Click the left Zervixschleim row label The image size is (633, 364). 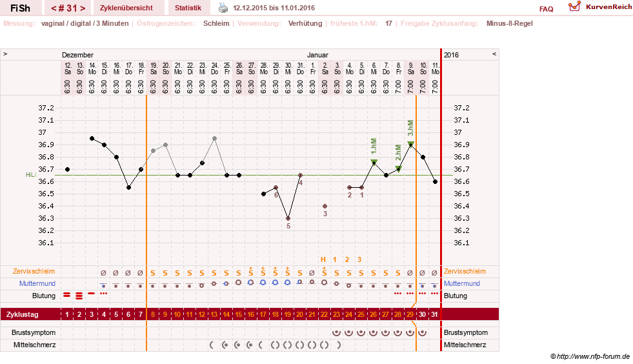coord(34,272)
